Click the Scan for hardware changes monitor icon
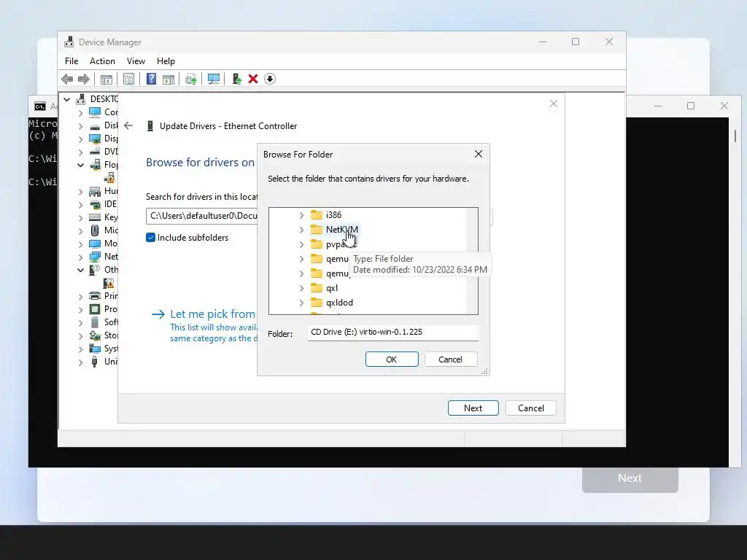 coord(214,79)
